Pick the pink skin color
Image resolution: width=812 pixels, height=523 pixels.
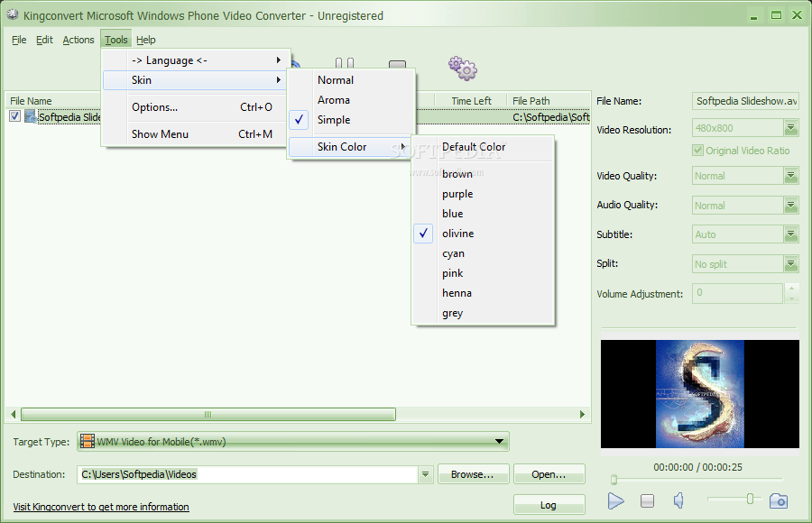coord(484,273)
